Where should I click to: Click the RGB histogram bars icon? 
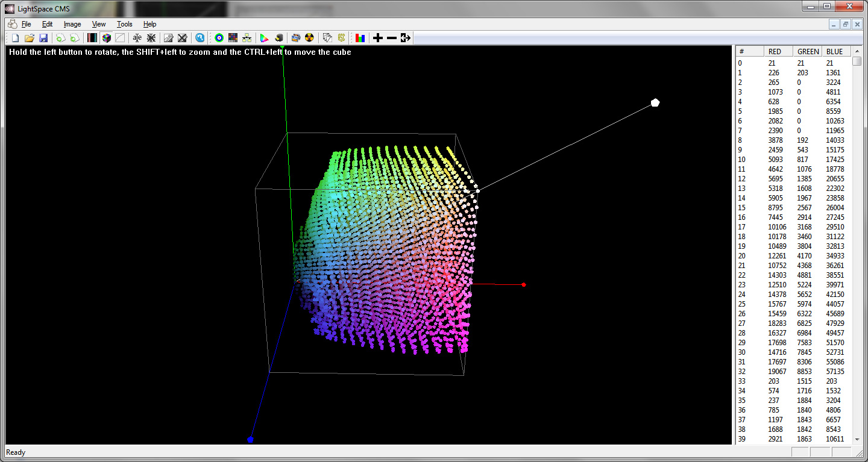click(360, 38)
